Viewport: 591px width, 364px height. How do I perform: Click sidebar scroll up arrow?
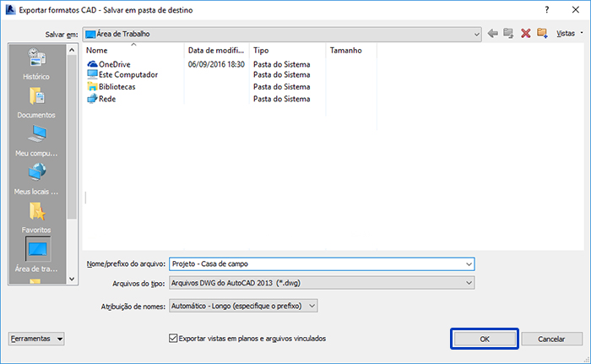(72, 50)
